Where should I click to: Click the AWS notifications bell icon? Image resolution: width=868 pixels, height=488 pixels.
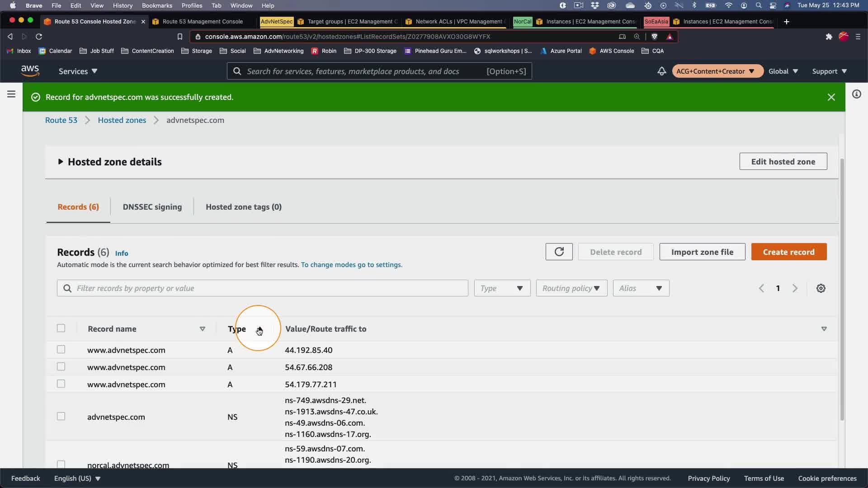point(661,71)
